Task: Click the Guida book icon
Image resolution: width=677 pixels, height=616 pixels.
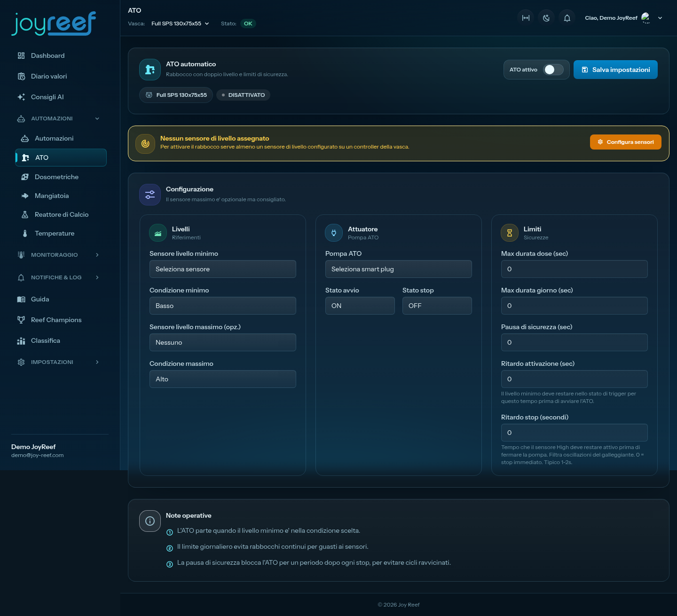Action: (x=21, y=299)
